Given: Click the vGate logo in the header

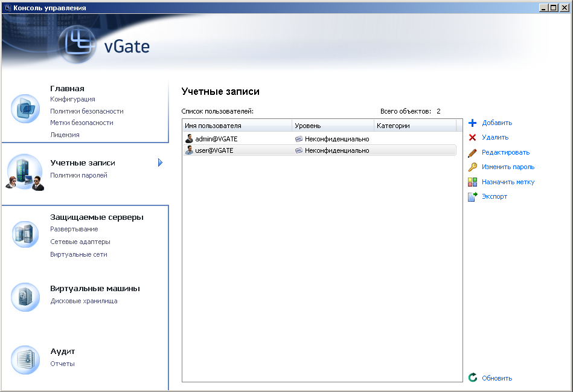Looking at the screenshot, I should (x=104, y=45).
